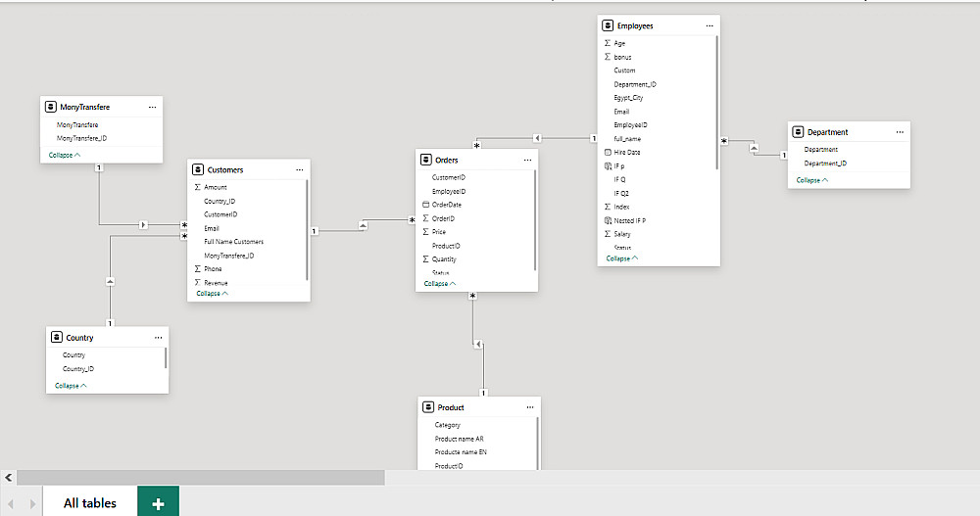Click the Country table header icon
The image size is (980, 516).
tap(56, 338)
